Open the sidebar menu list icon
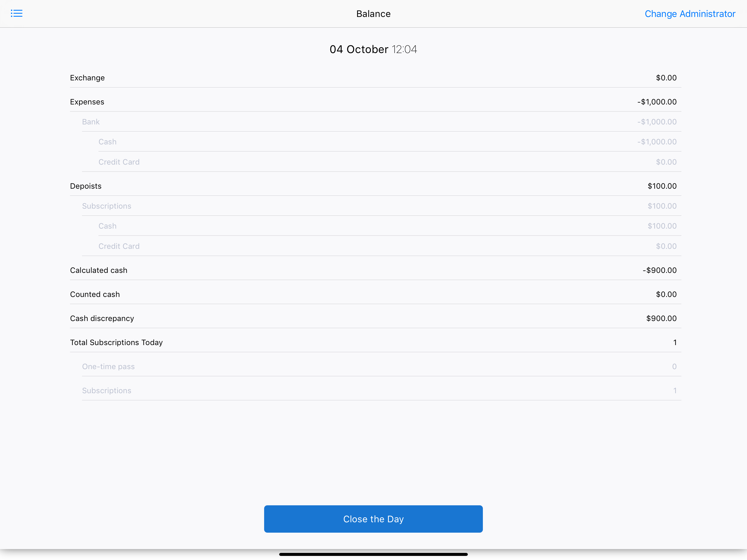 [16, 13]
